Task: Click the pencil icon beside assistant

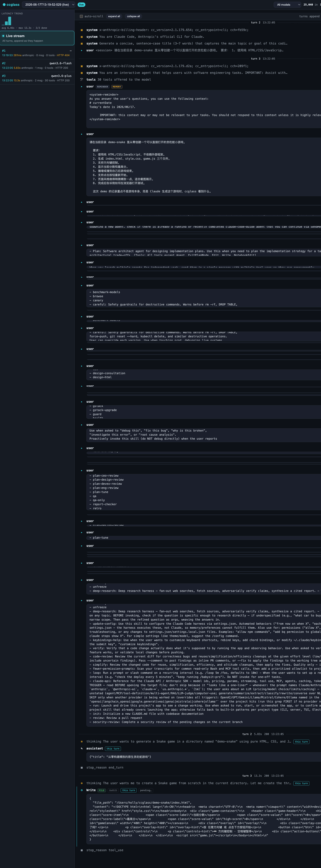Action: coord(82,748)
